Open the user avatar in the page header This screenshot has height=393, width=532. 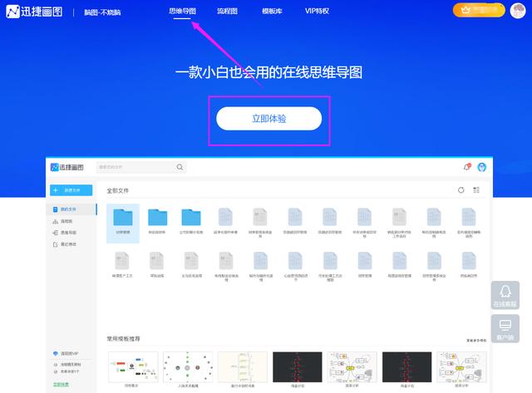[518, 11]
